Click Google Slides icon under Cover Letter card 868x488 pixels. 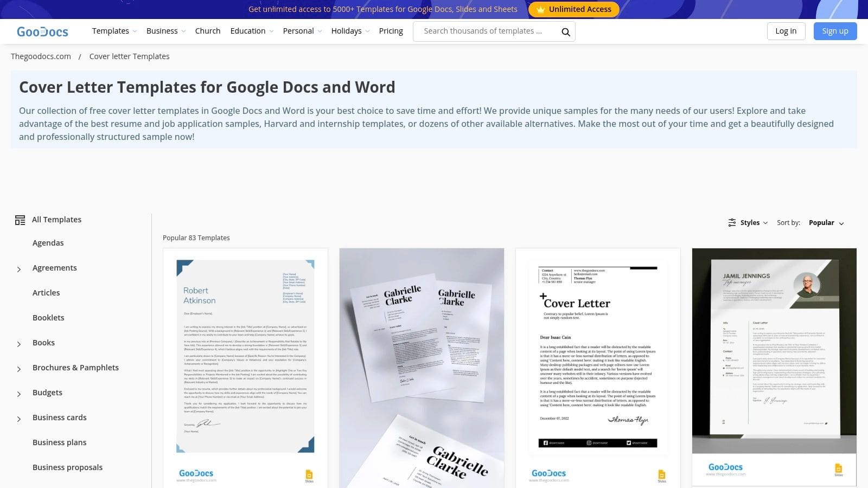tap(661, 476)
